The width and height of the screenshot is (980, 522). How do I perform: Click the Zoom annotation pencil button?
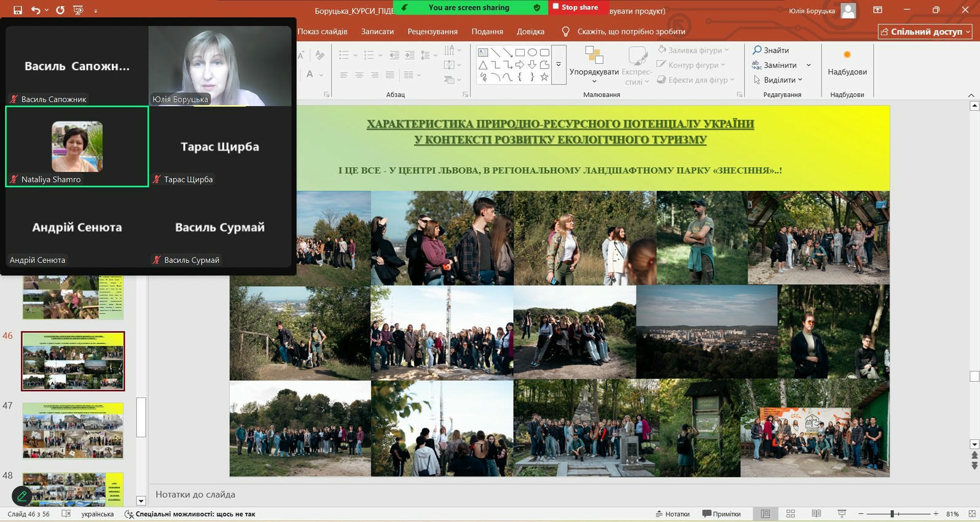(22, 495)
